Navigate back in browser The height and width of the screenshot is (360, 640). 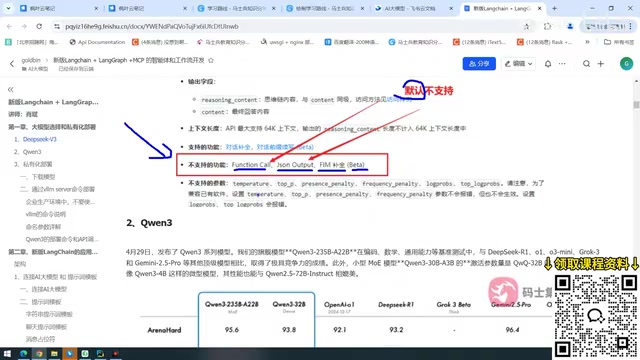coord(9,26)
